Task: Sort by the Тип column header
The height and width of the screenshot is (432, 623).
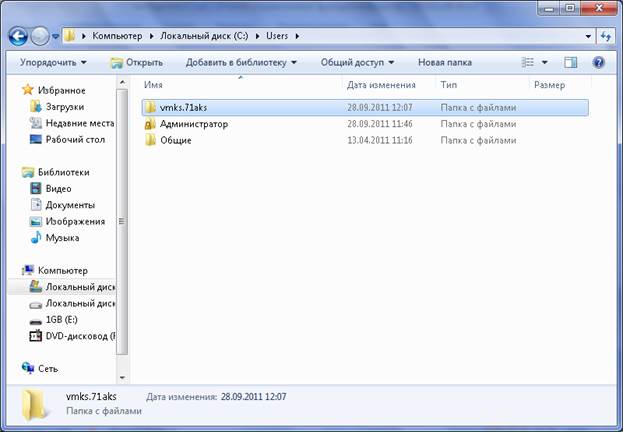Action: (449, 85)
